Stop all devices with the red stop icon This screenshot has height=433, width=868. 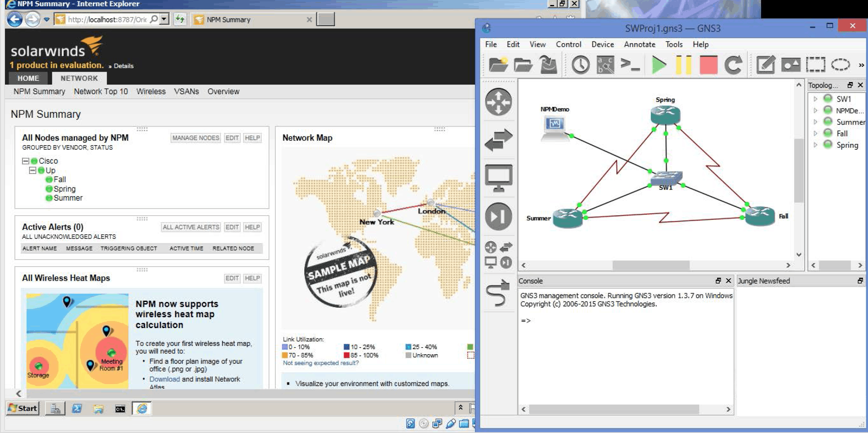708,65
